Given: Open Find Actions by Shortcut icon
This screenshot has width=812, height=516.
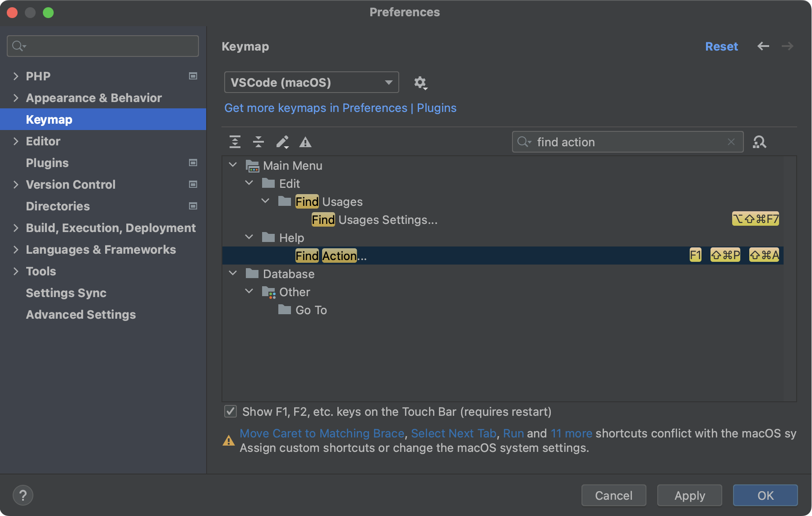Looking at the screenshot, I should (x=759, y=142).
